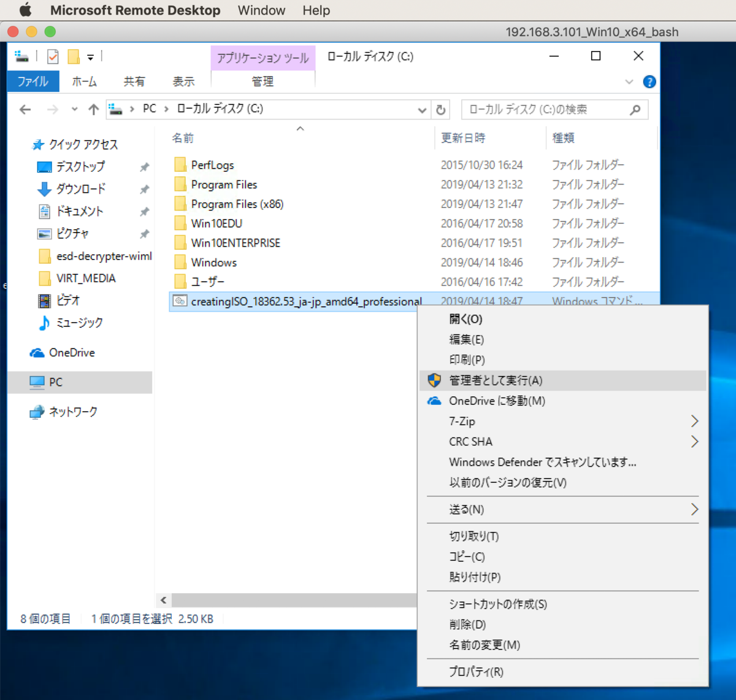Switch to the 表示 ribbon tab
Viewport: 736px width, 700px height.
183,81
